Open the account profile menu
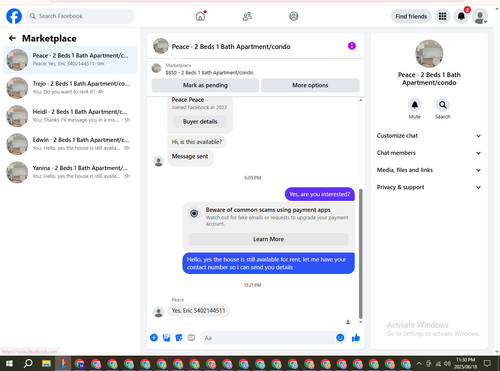This screenshot has height=371, width=500. [x=480, y=16]
